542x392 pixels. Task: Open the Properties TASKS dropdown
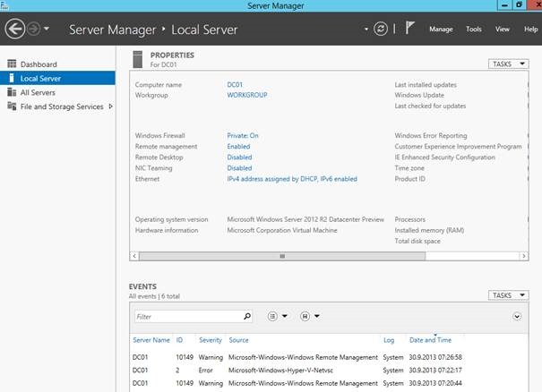[x=509, y=64]
